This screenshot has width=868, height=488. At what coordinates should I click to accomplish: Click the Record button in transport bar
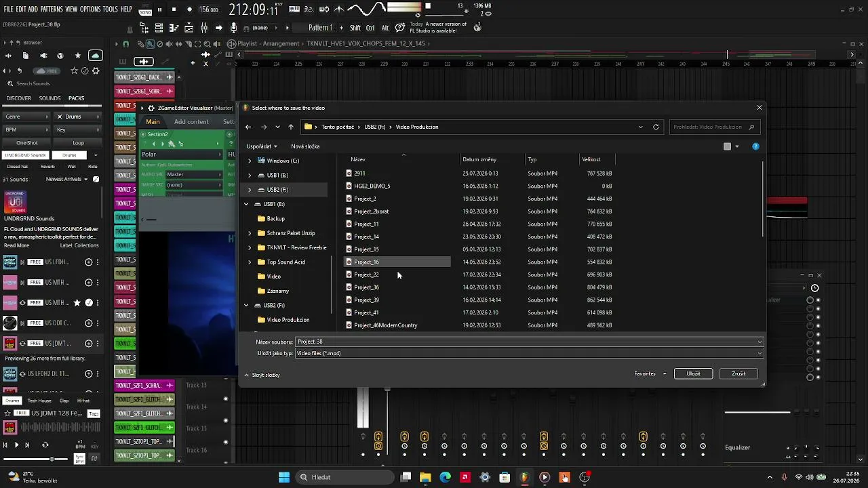click(x=189, y=9)
